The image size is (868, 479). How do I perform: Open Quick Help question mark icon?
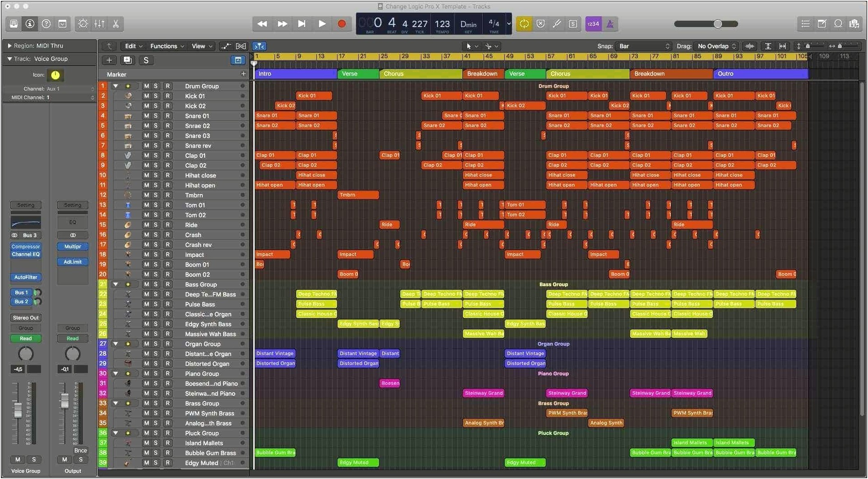[x=46, y=24]
